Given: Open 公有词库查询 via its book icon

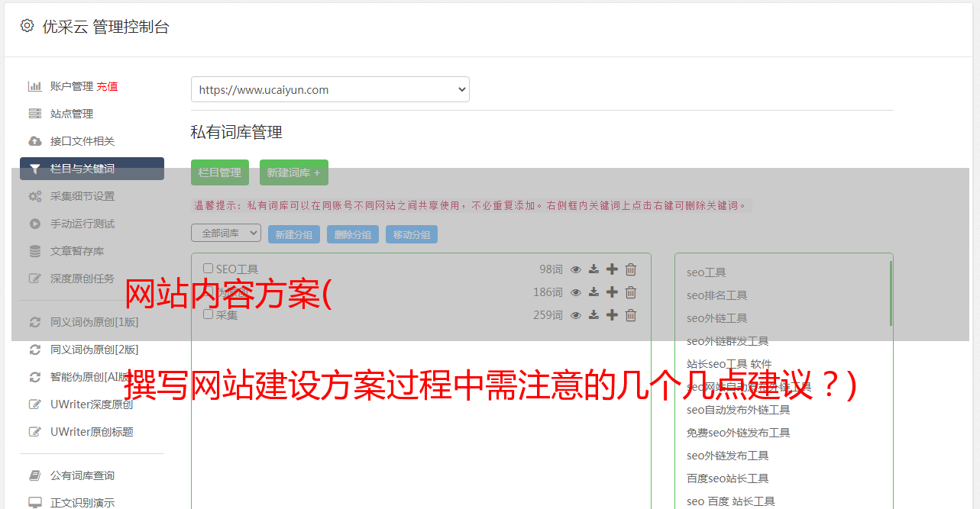Looking at the screenshot, I should 34,475.
